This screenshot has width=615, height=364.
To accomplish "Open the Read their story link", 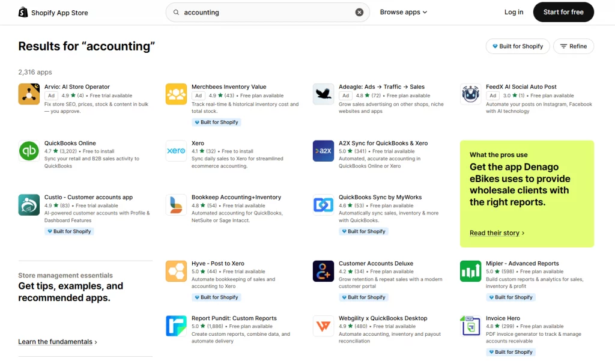I will pos(497,233).
